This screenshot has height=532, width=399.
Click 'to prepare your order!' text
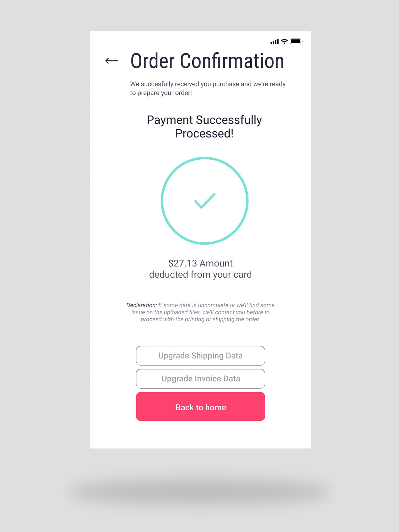161,93
